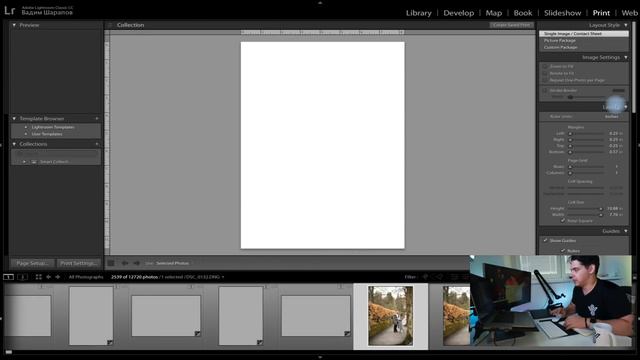The height and width of the screenshot is (360, 640).
Task: Set the first margin value 0.25 in, for Left
Action: pos(615,133)
